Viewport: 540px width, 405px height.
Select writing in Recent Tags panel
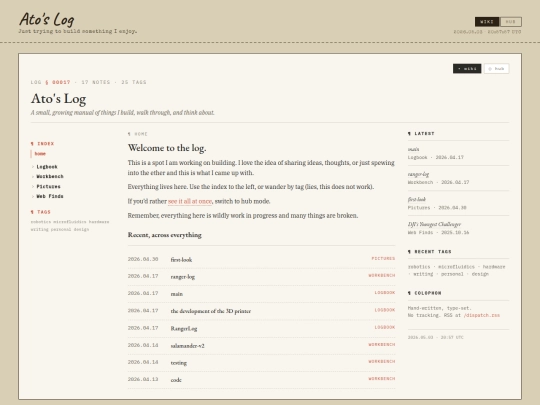click(x=423, y=274)
